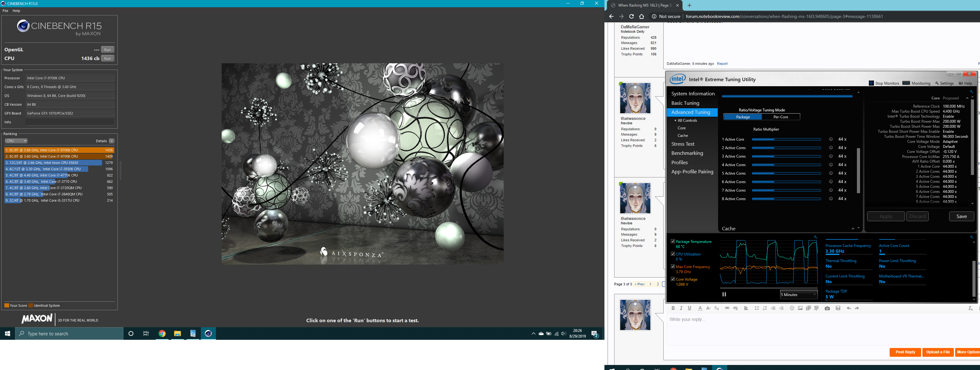
Task: Click the browser home icon
Action: (x=642, y=16)
